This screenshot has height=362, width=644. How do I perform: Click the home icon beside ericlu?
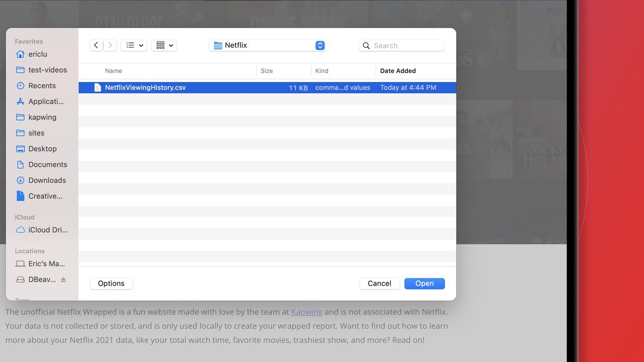pos(20,54)
